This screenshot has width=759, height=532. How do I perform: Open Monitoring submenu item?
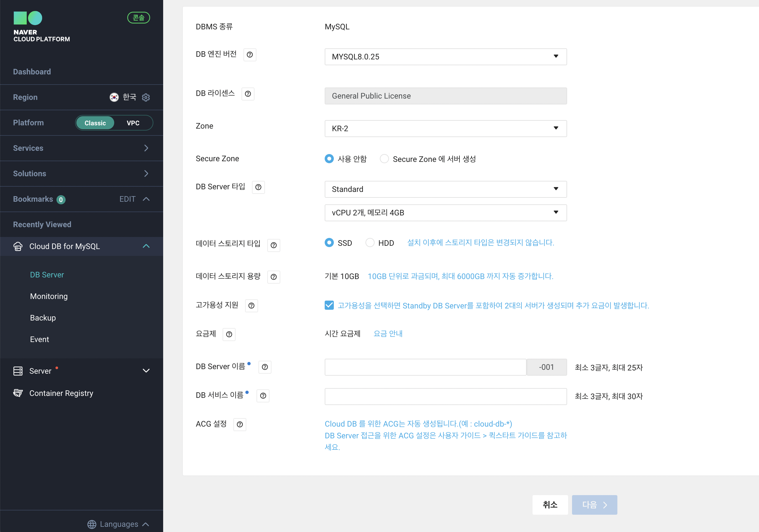(49, 296)
